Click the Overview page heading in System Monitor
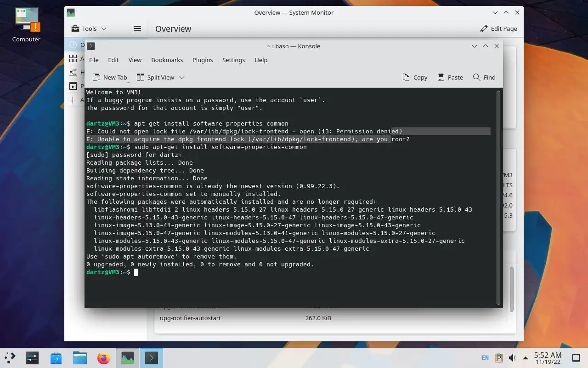This screenshot has height=368, width=588. tap(173, 29)
